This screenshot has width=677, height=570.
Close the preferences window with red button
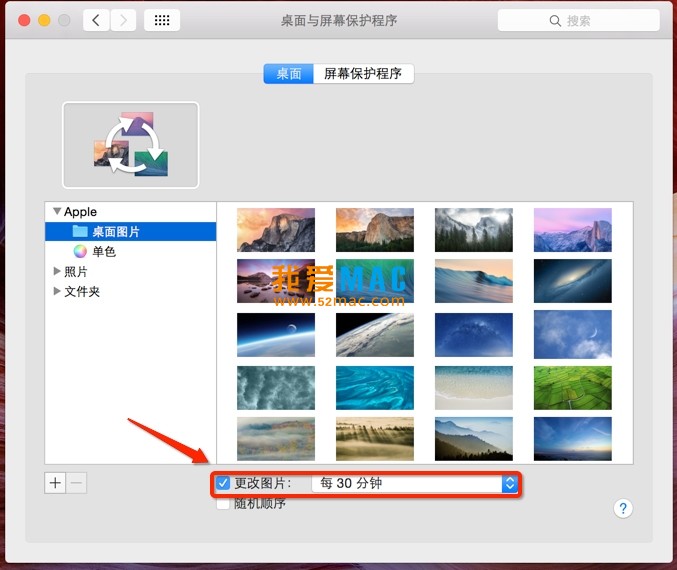click(x=24, y=20)
